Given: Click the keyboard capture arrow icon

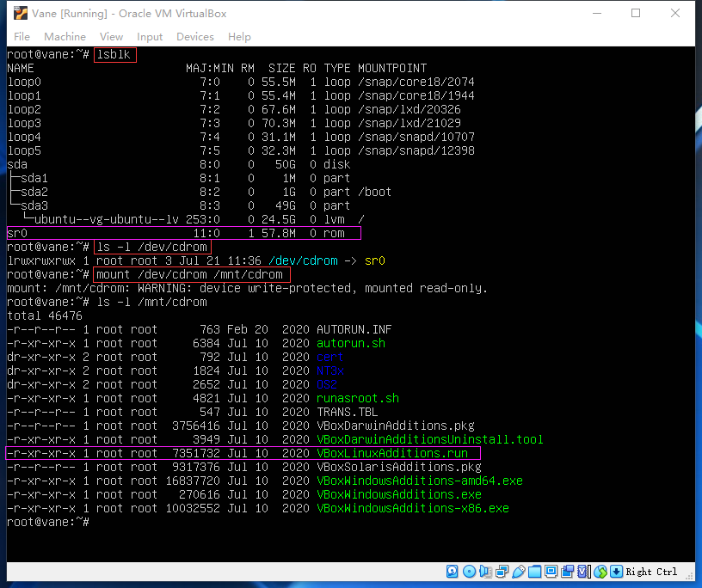Looking at the screenshot, I should (x=617, y=572).
